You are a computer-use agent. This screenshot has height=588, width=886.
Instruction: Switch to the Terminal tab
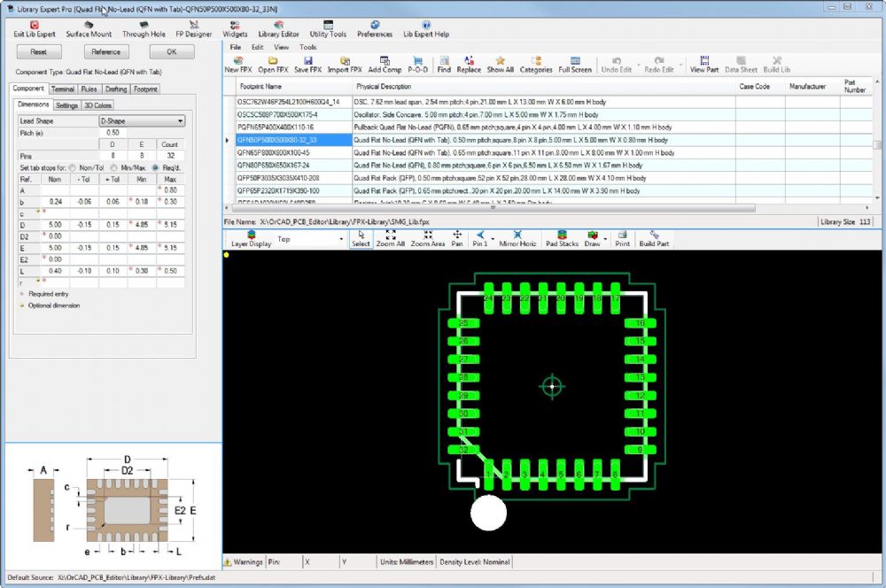tap(62, 89)
